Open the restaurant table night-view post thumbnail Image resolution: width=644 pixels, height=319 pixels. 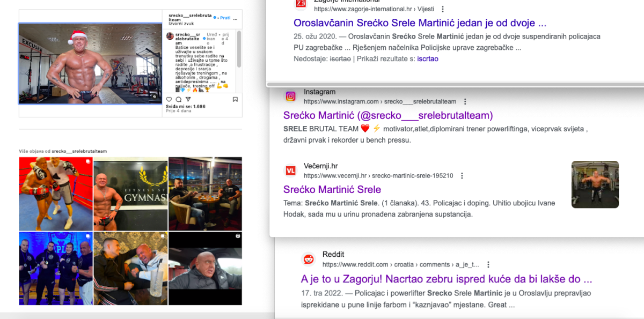click(205, 194)
